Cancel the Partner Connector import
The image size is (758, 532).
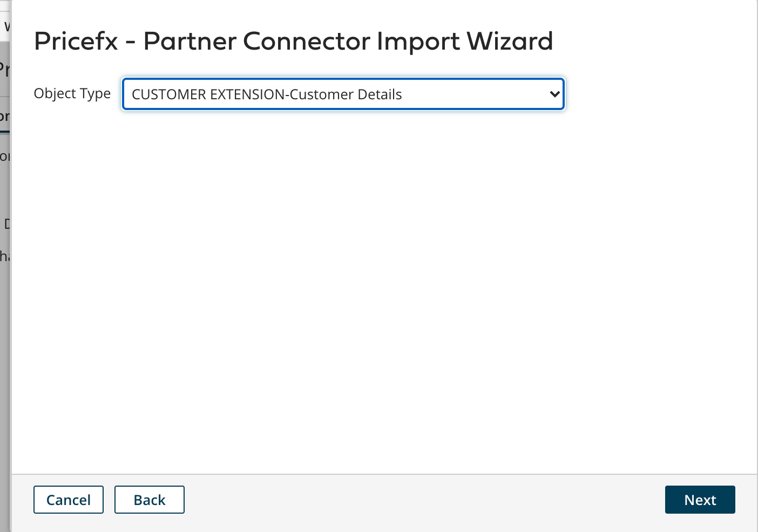pos(68,500)
